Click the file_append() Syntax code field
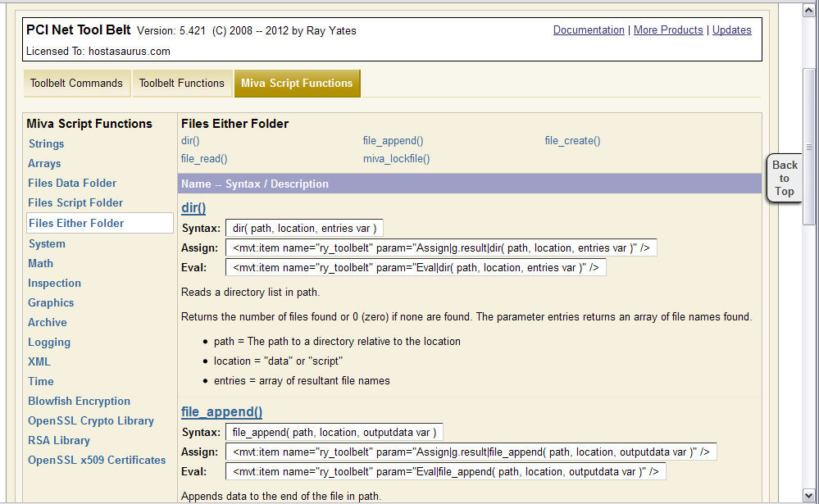 tap(334, 433)
